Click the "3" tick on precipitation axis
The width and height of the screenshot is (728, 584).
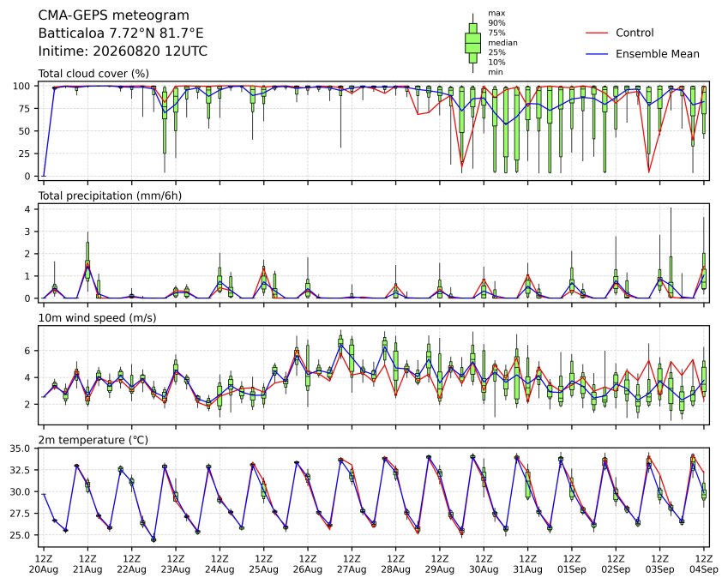tap(27, 232)
